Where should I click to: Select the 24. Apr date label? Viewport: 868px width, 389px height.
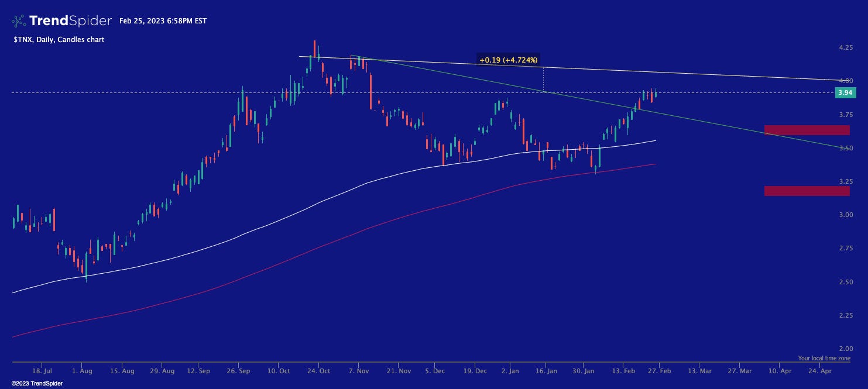pyautogui.click(x=819, y=371)
